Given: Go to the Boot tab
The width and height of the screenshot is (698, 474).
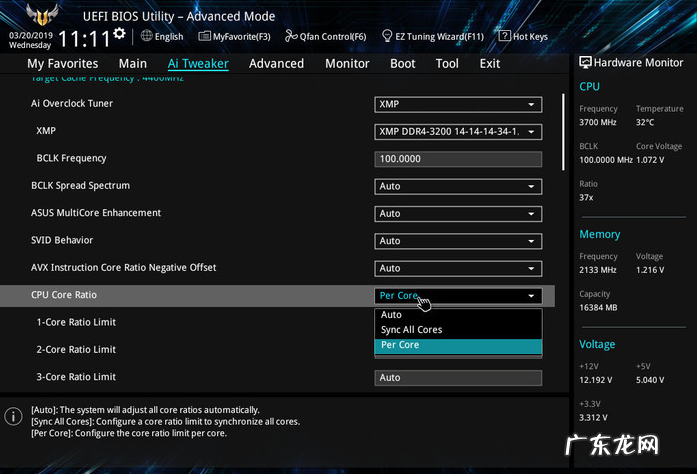Looking at the screenshot, I should (403, 63).
